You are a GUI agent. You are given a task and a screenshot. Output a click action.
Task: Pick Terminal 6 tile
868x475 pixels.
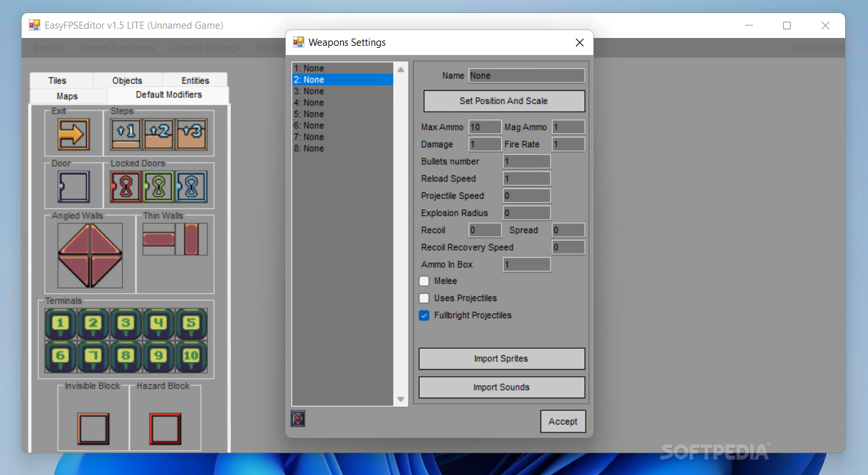[x=61, y=357]
